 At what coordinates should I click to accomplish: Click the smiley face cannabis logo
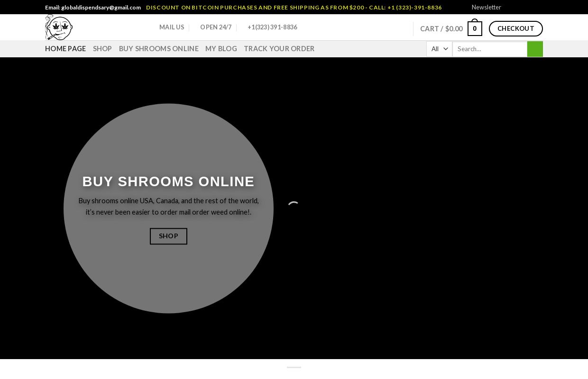pos(59,27)
